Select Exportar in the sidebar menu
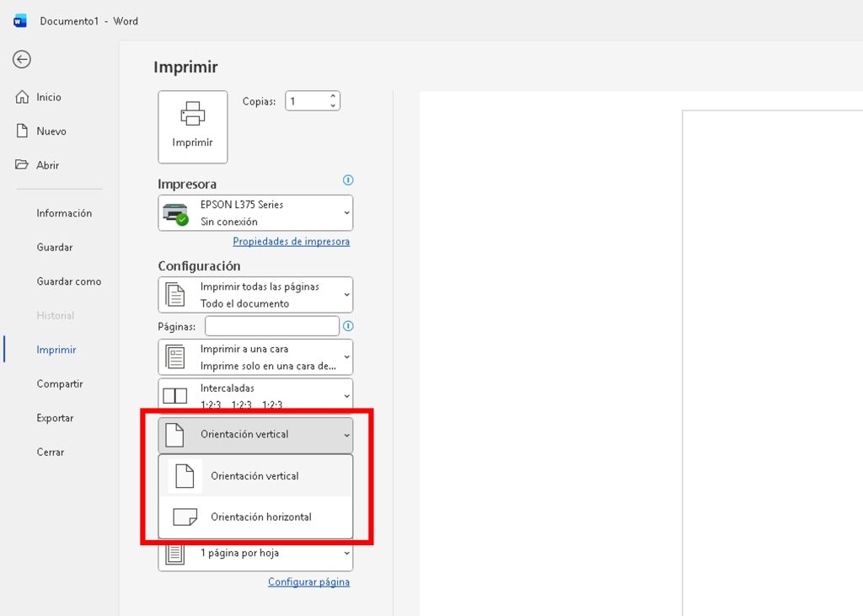 55,418
